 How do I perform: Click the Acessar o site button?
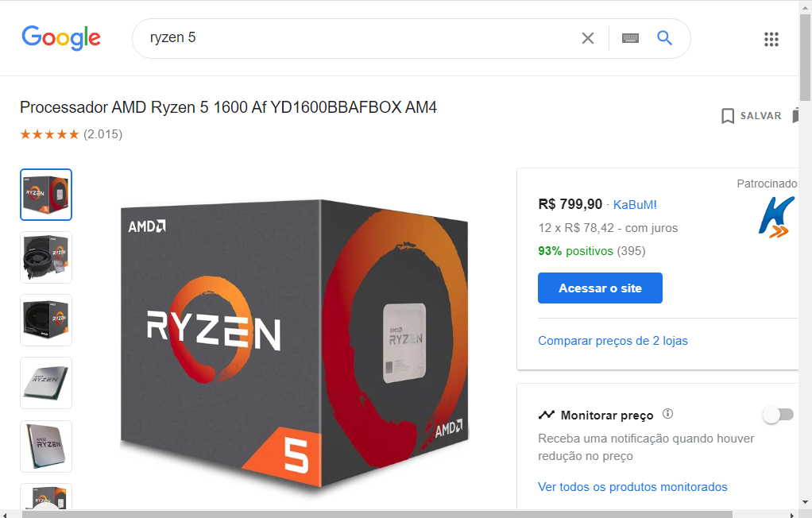point(600,288)
